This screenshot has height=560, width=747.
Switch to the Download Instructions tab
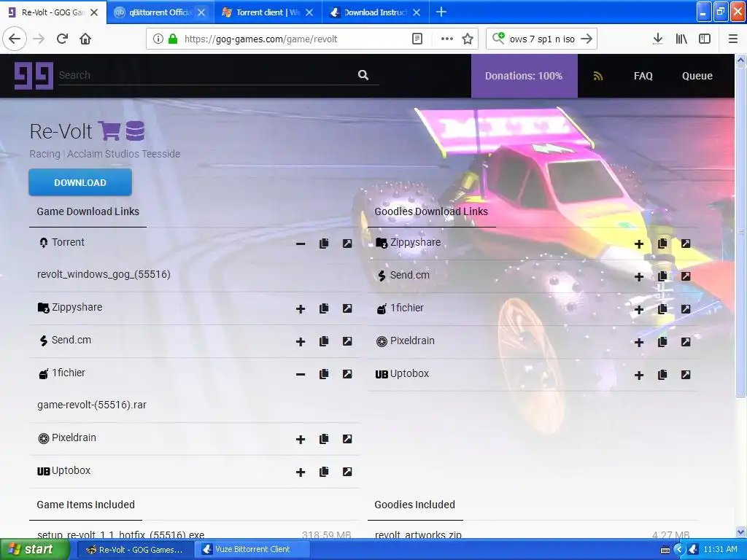(x=376, y=12)
